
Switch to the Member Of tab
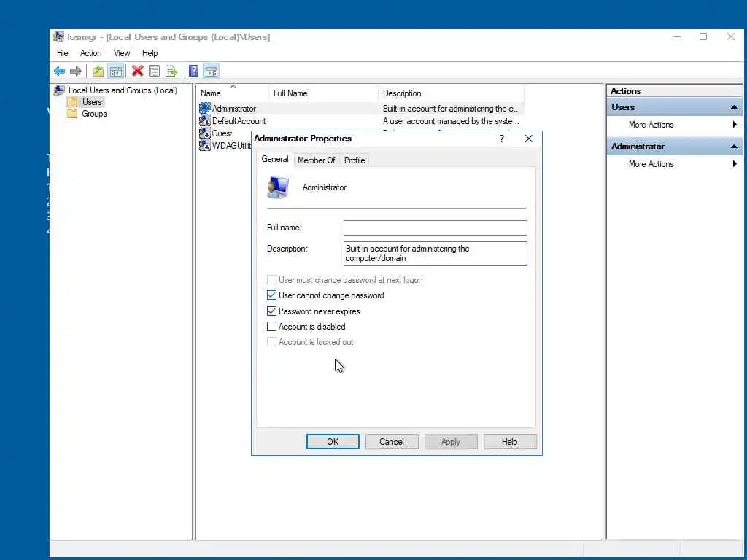coord(317,160)
